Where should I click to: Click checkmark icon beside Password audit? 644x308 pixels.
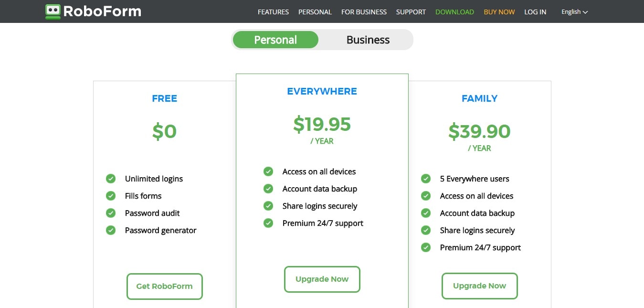click(111, 213)
